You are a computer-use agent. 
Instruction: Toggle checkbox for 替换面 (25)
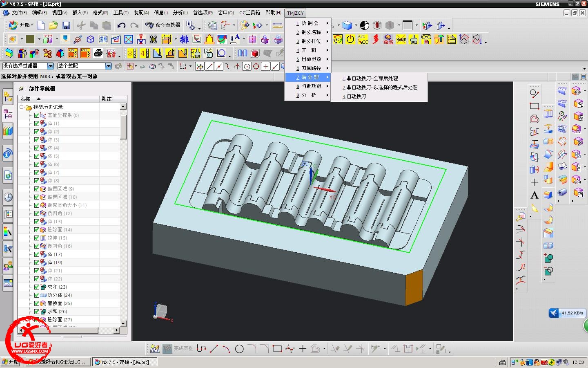click(37, 303)
